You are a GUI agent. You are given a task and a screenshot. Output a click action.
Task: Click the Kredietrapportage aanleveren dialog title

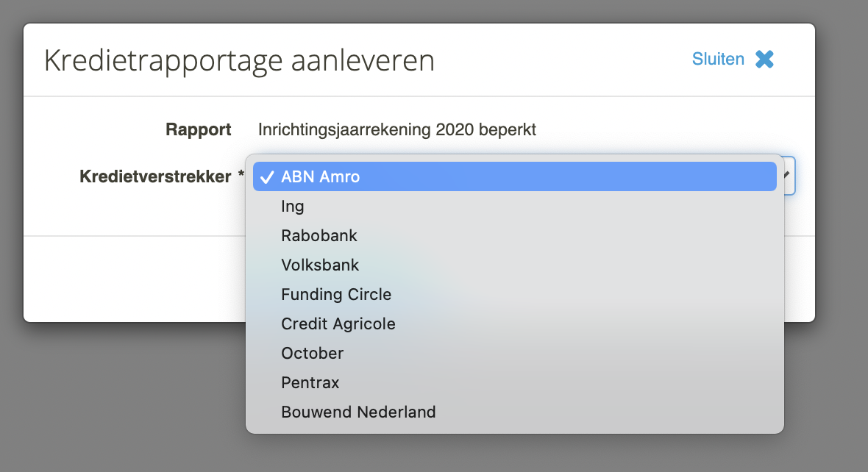tap(239, 60)
